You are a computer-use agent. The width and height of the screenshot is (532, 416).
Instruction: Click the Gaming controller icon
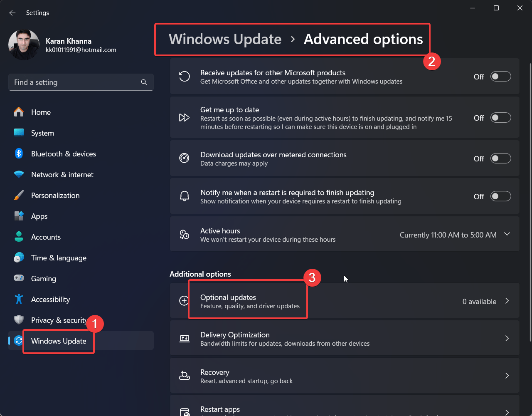coord(19,279)
